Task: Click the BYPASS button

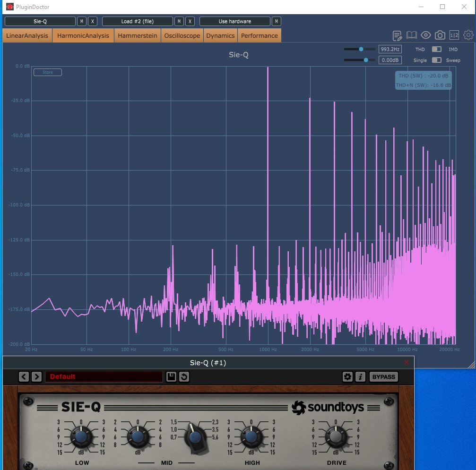Action: coord(383,376)
